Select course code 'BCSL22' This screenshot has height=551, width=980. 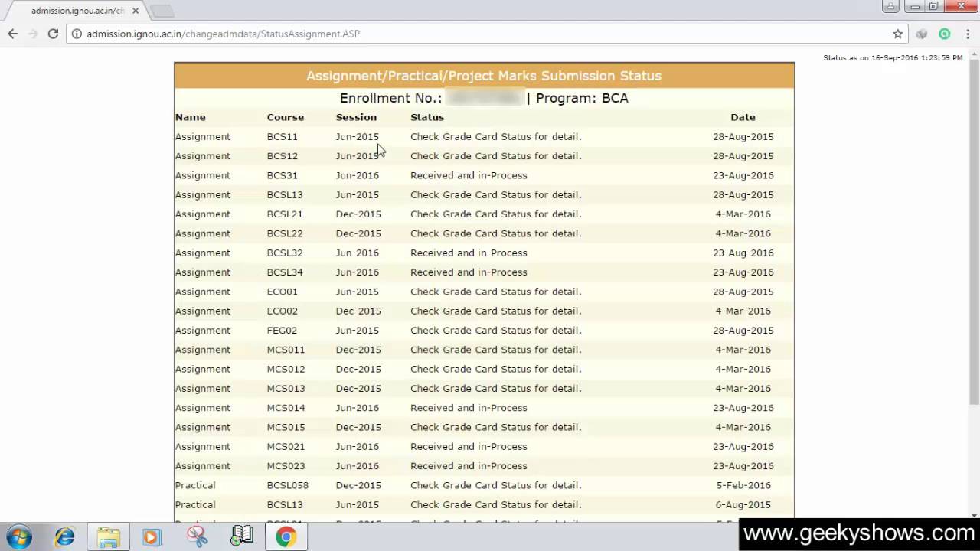click(x=285, y=233)
